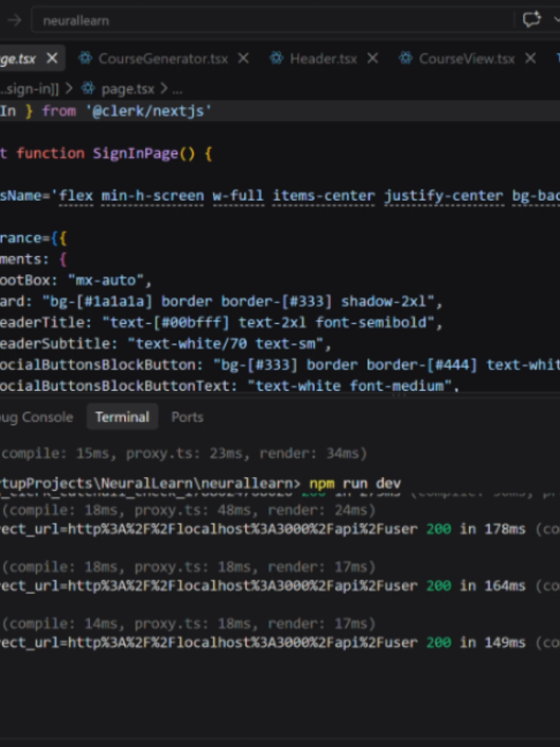Close the CourseGenerator.tsx tab
The height and width of the screenshot is (747, 560).
[244, 58]
